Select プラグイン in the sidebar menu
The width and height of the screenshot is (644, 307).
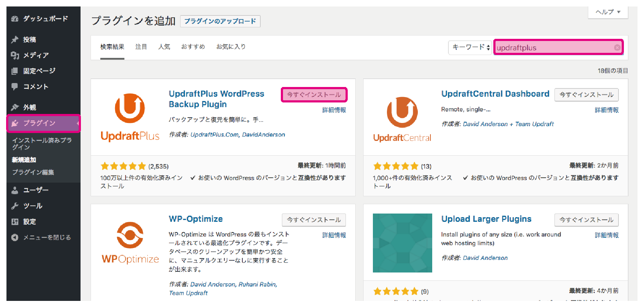point(44,123)
